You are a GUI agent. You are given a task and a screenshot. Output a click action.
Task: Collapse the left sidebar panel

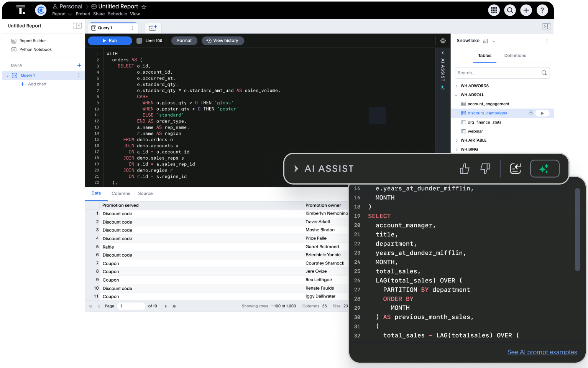click(x=77, y=26)
